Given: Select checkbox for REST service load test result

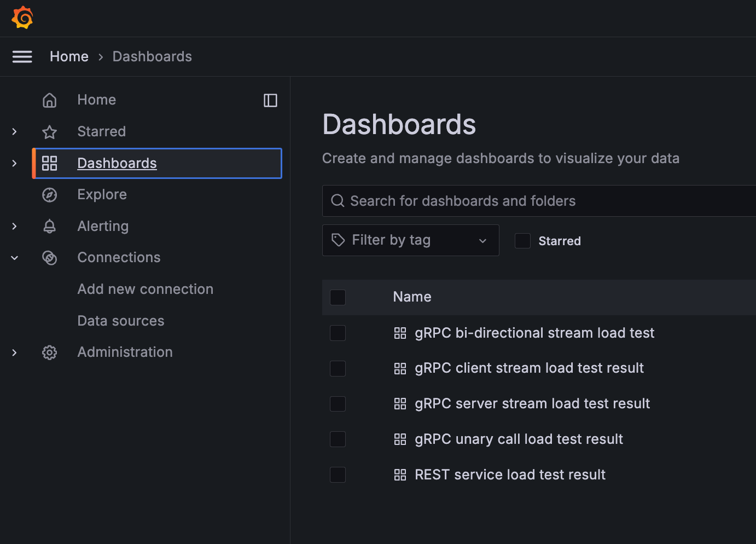Looking at the screenshot, I should tap(338, 474).
